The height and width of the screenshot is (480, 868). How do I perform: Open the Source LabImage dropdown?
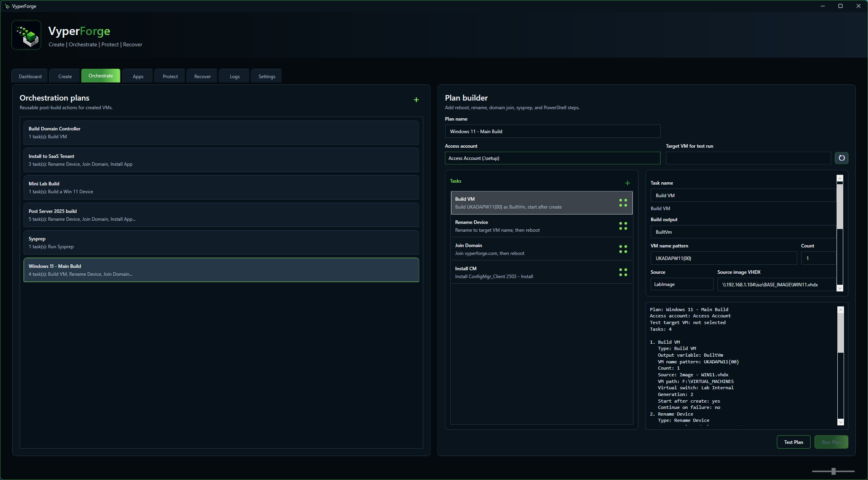pos(682,284)
